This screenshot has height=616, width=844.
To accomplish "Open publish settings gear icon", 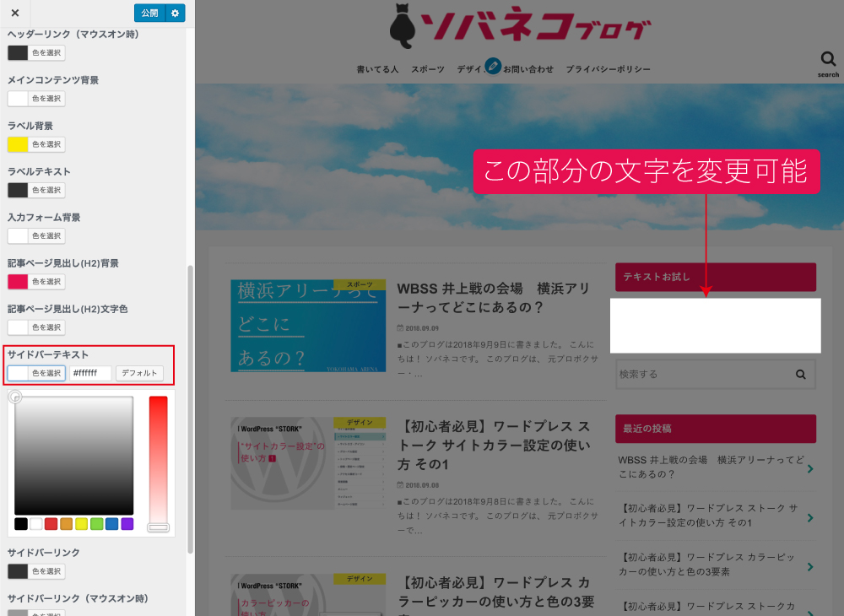I will [175, 13].
